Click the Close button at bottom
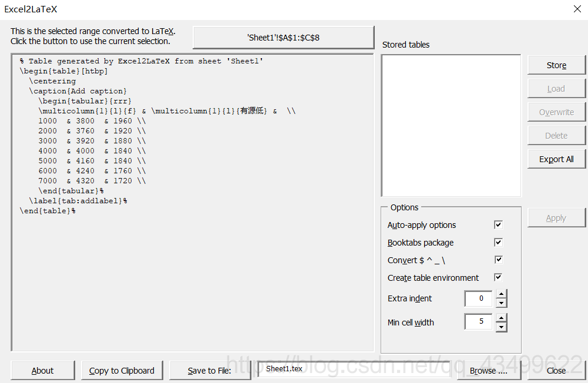This screenshot has height=383, width=588. 556,371
